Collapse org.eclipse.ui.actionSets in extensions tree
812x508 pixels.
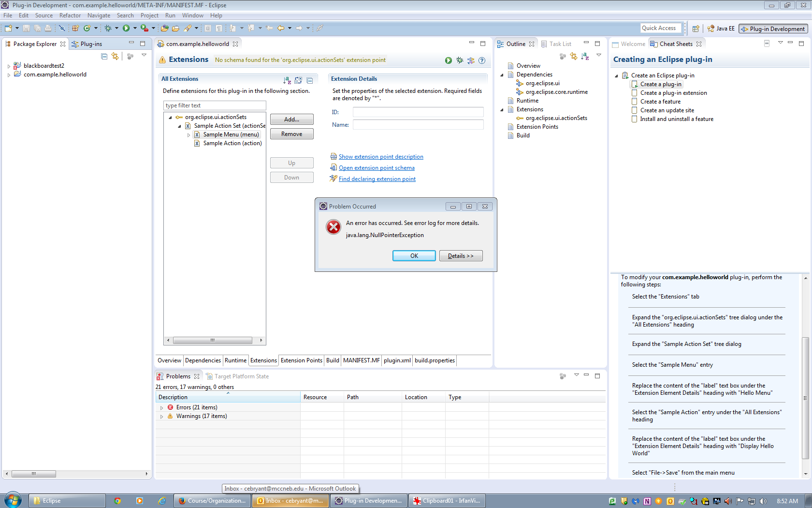pos(170,118)
